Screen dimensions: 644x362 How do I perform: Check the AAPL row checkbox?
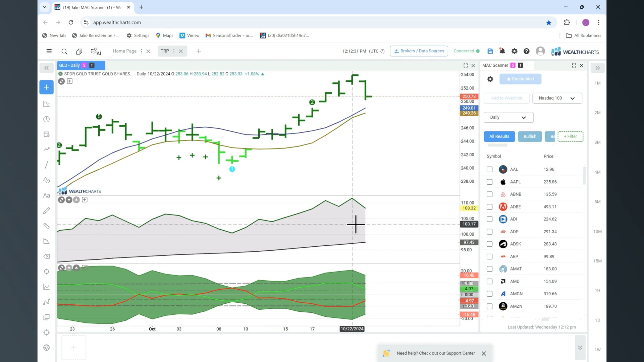pos(490,182)
